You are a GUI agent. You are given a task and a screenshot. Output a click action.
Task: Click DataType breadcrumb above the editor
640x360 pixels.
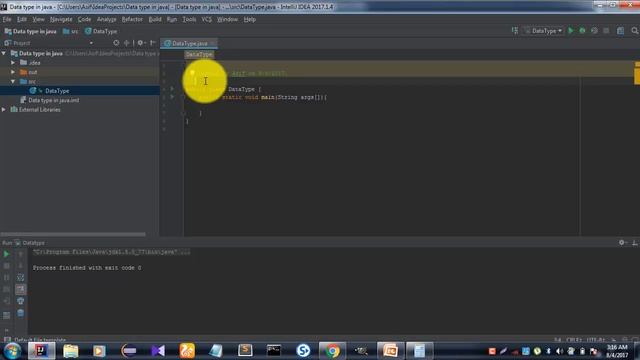[x=199, y=55]
